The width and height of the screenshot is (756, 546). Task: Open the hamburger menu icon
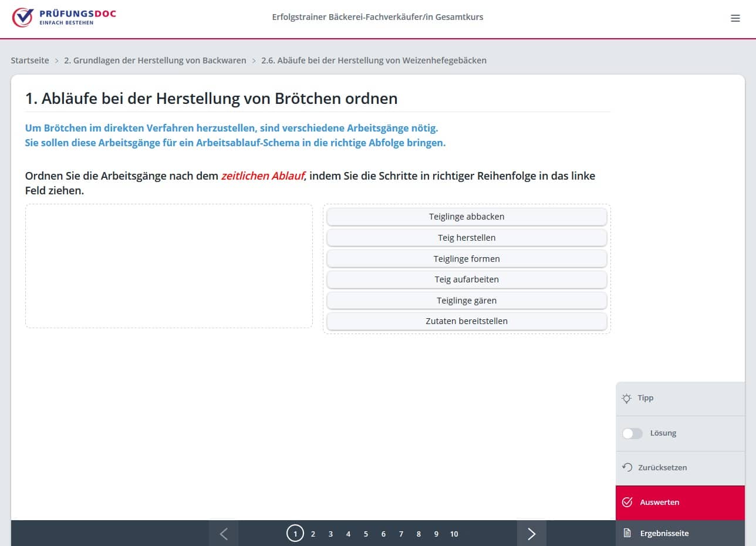[x=735, y=18]
